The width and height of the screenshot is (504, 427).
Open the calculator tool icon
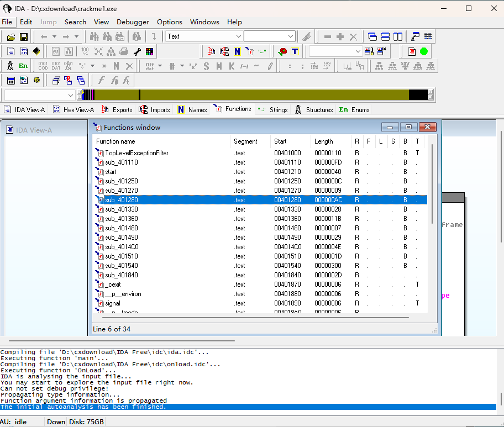pyautogui.click(x=11, y=81)
